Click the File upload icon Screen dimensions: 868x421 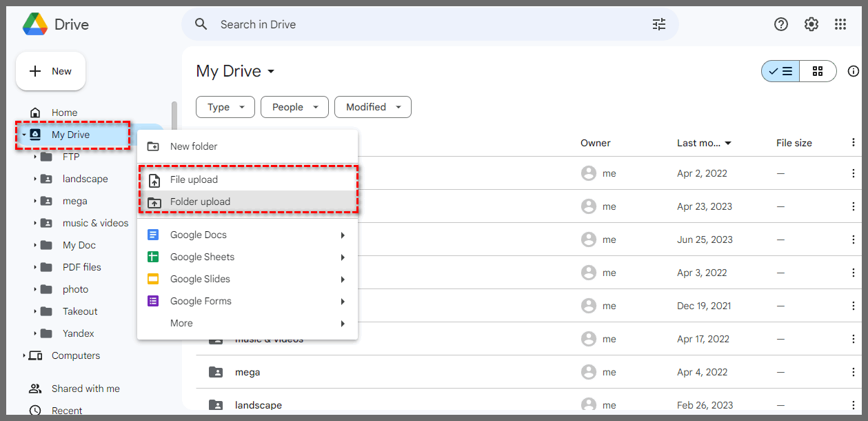tap(152, 178)
